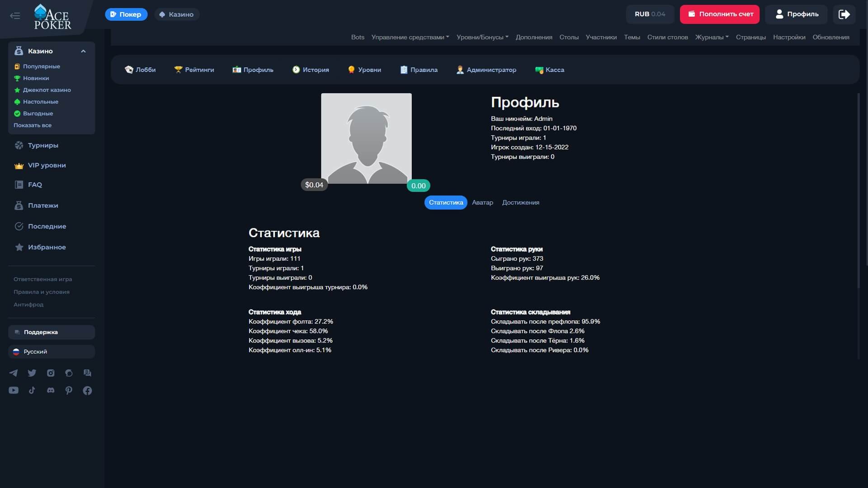The image size is (868, 488).
Task: Open the Twitter social link
Action: pyautogui.click(x=32, y=373)
